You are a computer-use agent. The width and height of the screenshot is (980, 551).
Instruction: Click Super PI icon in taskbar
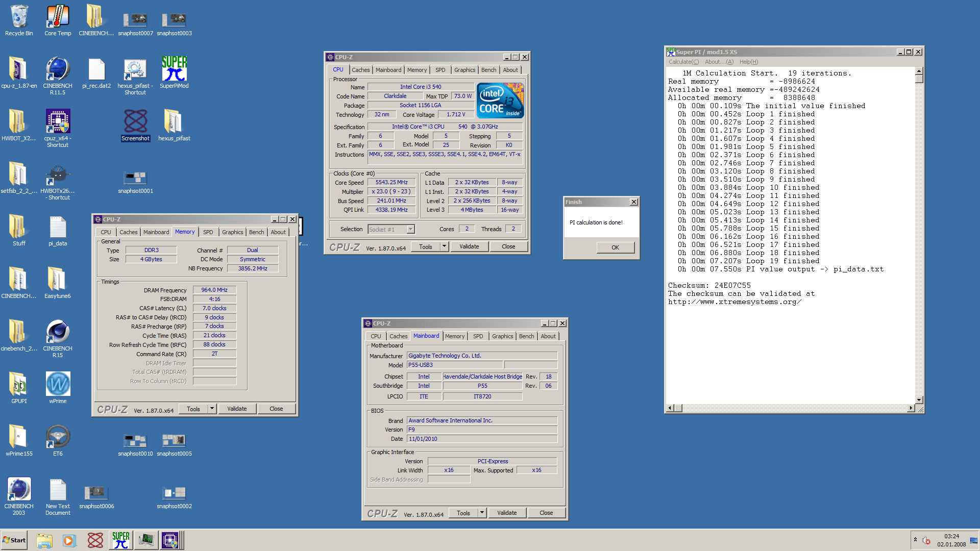click(121, 540)
